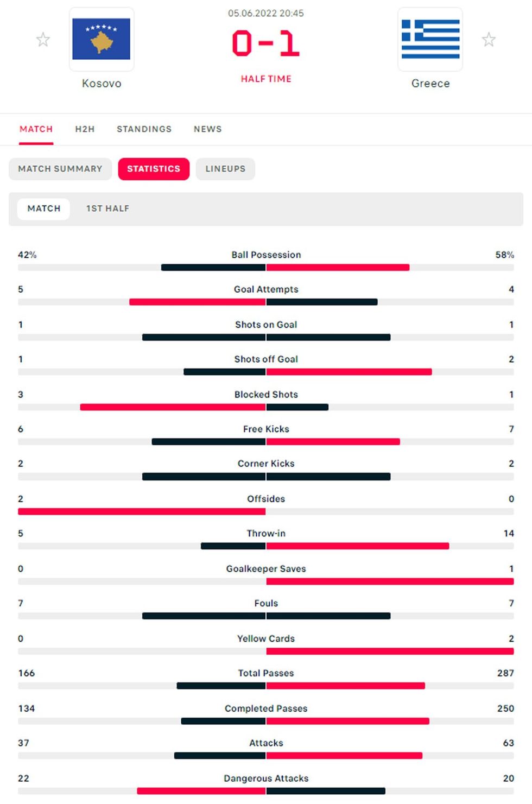Click the Greece flag logo

pos(430,39)
